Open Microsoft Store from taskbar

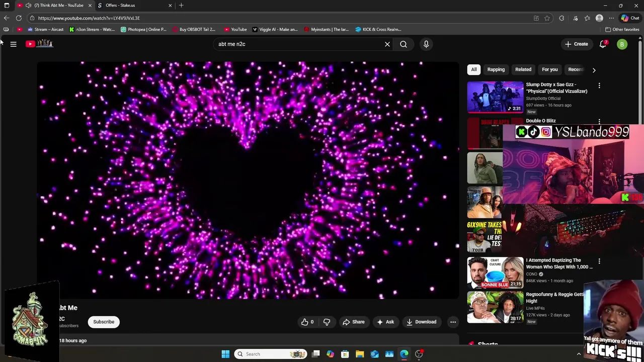[x=345, y=354]
